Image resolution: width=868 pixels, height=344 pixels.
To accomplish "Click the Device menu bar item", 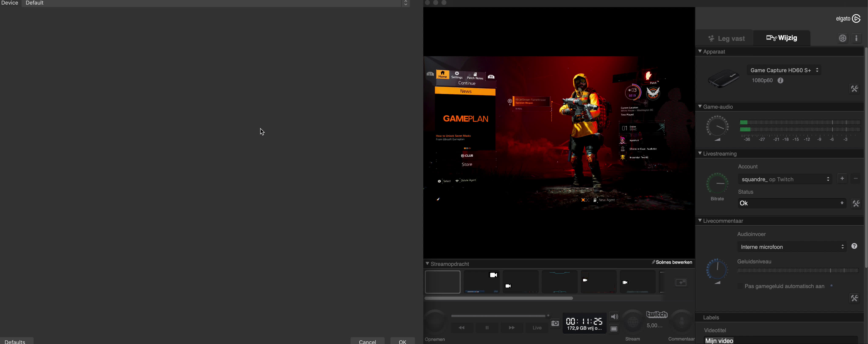I will tap(9, 3).
